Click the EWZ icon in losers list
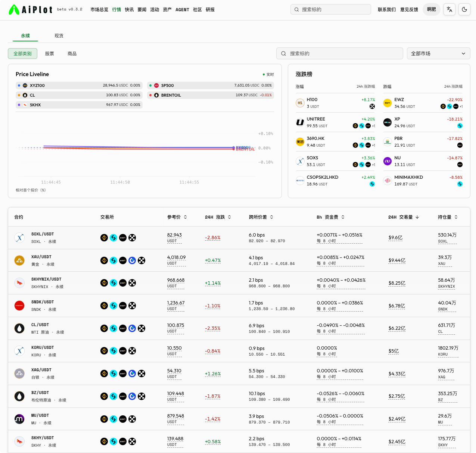Viewport: 476px width, 453px height. [x=388, y=103]
